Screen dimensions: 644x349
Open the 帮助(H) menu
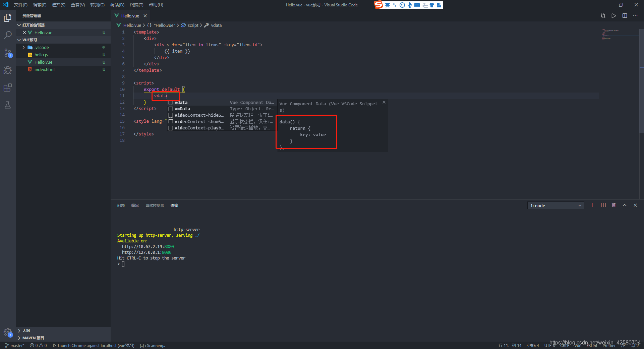pyautogui.click(x=156, y=5)
